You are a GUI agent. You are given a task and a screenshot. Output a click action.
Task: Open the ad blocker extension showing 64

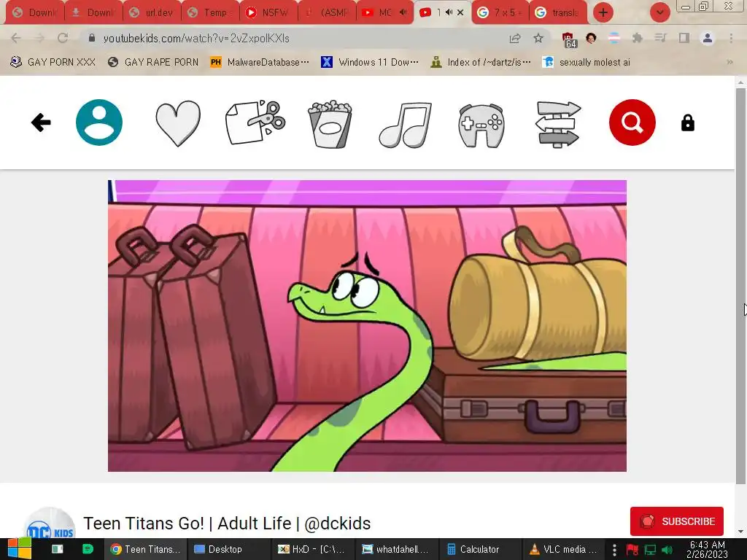(569, 39)
